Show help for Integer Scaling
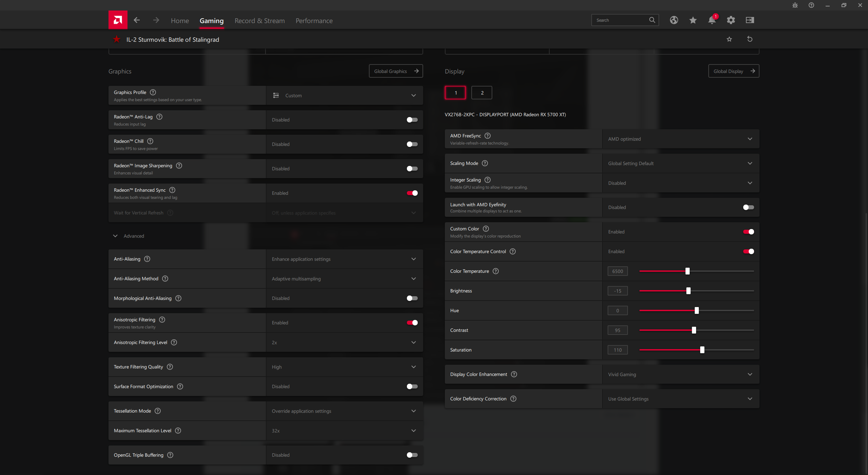This screenshot has height=475, width=868. [x=488, y=180]
